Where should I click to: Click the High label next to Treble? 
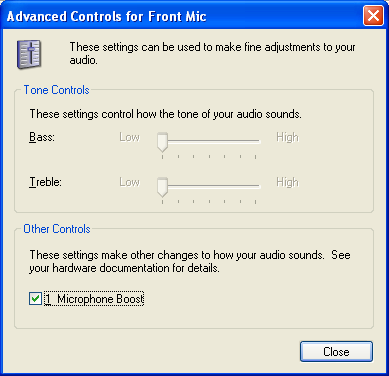287,182
